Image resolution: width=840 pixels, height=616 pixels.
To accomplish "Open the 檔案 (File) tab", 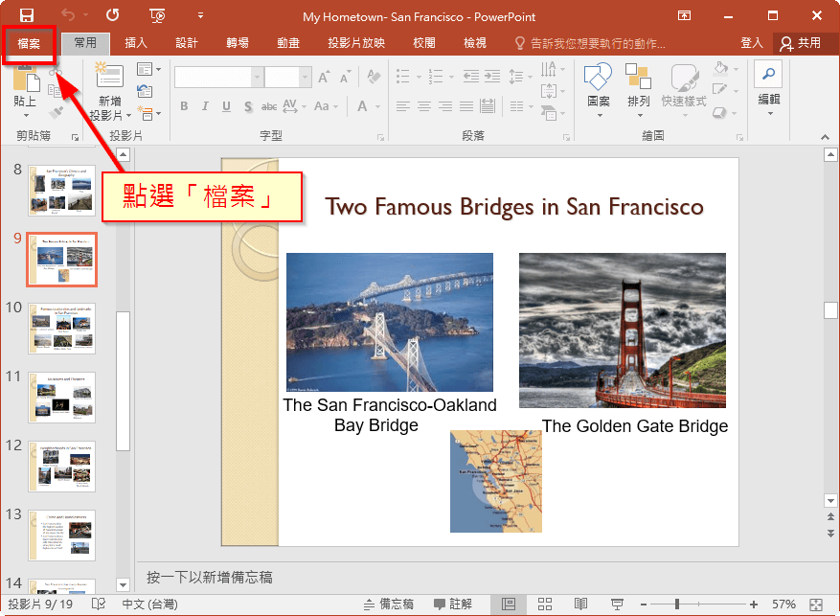I will pos(29,44).
